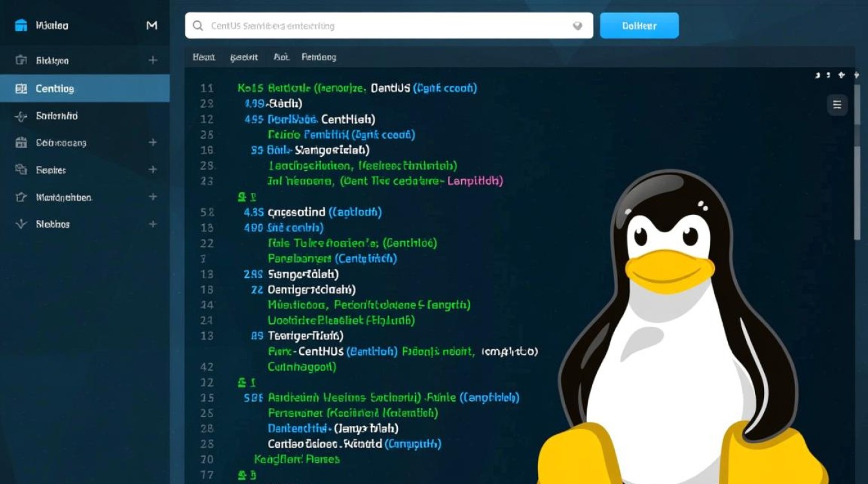Expand the last sidebar item using its plus

[x=153, y=224]
